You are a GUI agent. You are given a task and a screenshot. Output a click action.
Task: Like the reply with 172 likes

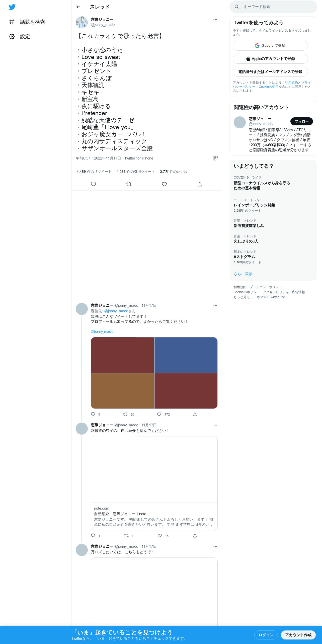(x=159, y=414)
